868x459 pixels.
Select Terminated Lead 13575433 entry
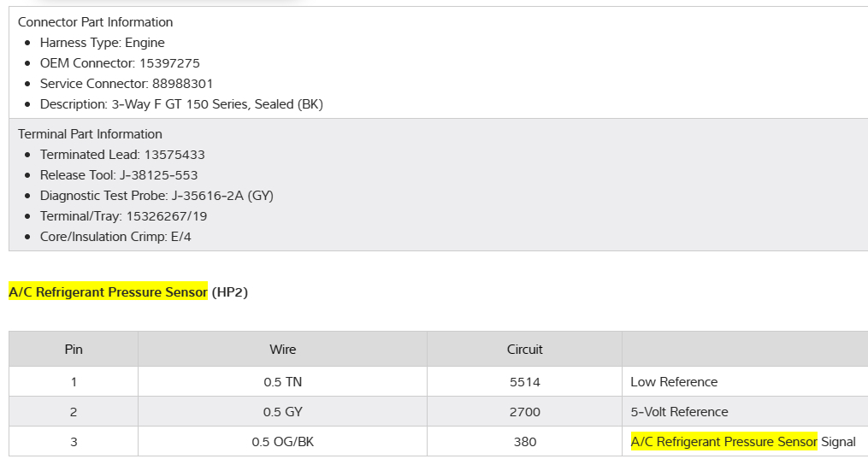click(x=122, y=155)
